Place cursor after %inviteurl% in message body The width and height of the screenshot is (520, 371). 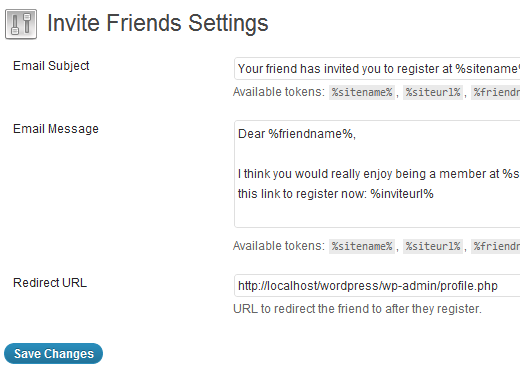coord(434,194)
